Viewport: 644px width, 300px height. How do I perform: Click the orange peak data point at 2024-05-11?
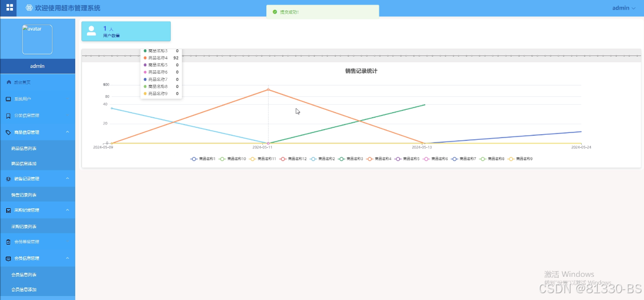(x=268, y=89)
